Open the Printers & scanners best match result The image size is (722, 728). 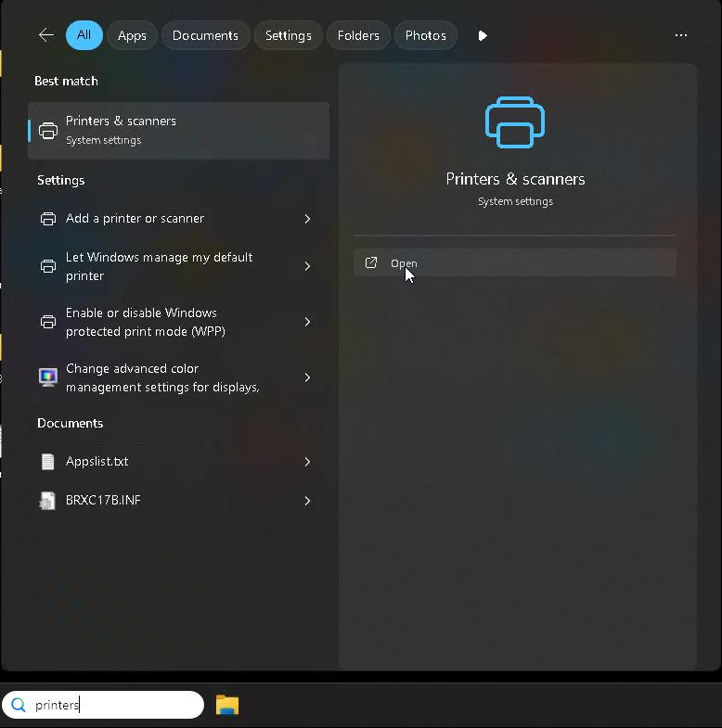click(x=178, y=130)
